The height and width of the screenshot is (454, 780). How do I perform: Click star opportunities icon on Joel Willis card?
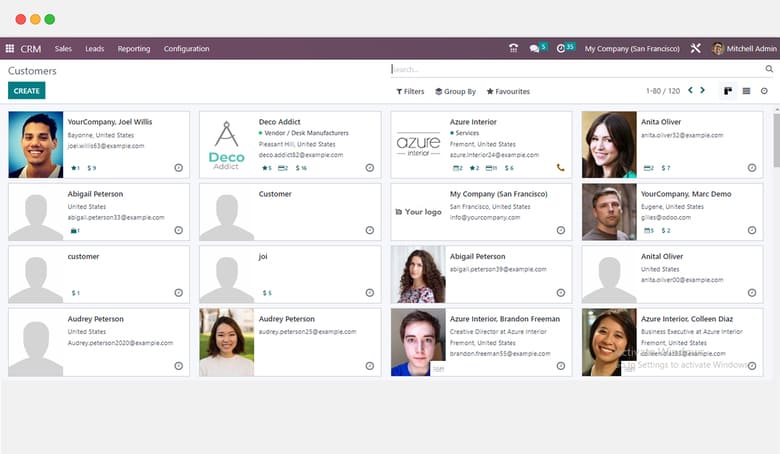76,168
